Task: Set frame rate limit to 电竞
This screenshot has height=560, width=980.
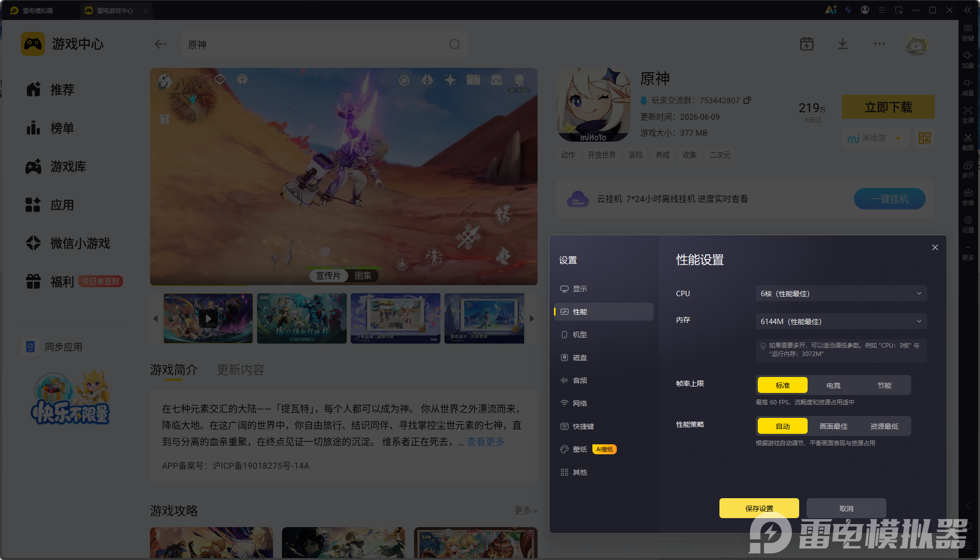Action: tap(834, 385)
